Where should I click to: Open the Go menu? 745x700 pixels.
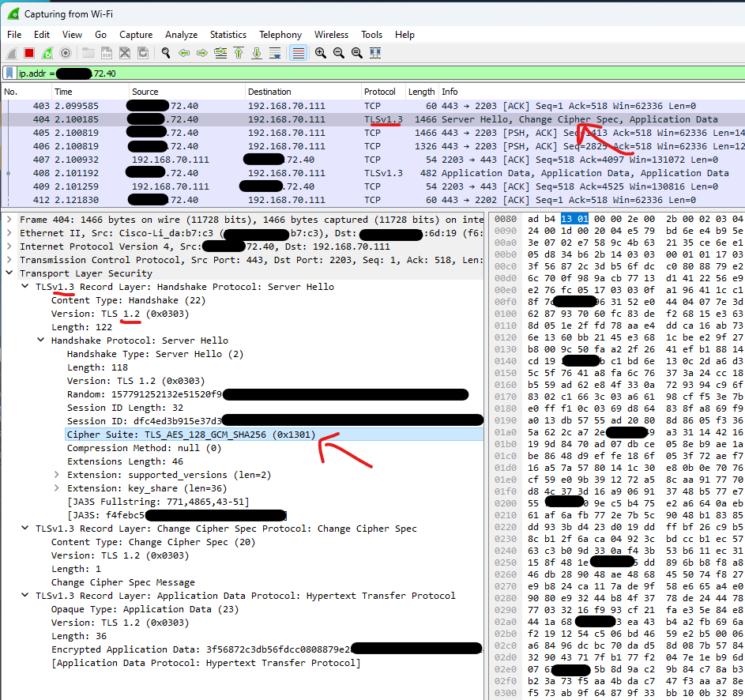pos(100,35)
